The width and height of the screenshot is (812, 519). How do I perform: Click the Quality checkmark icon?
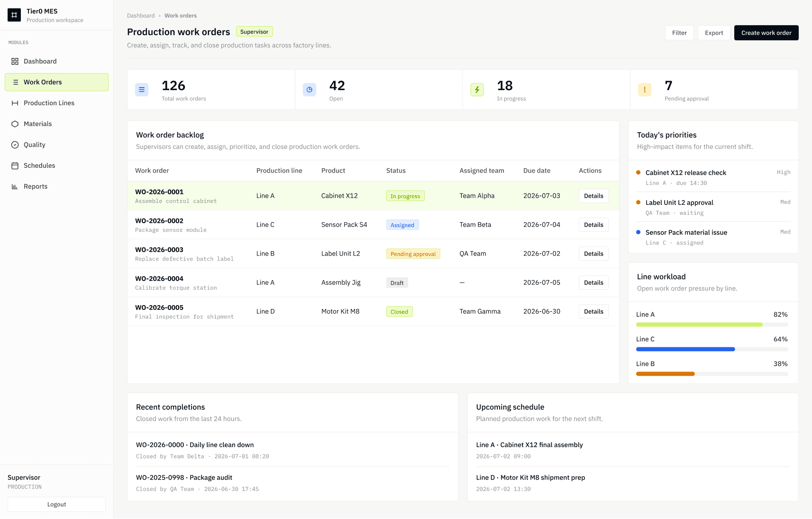pyautogui.click(x=15, y=145)
